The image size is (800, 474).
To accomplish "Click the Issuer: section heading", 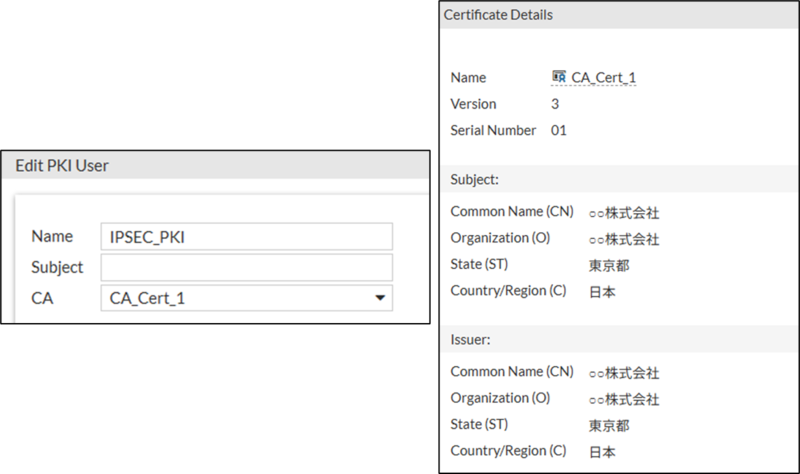I will (470, 340).
